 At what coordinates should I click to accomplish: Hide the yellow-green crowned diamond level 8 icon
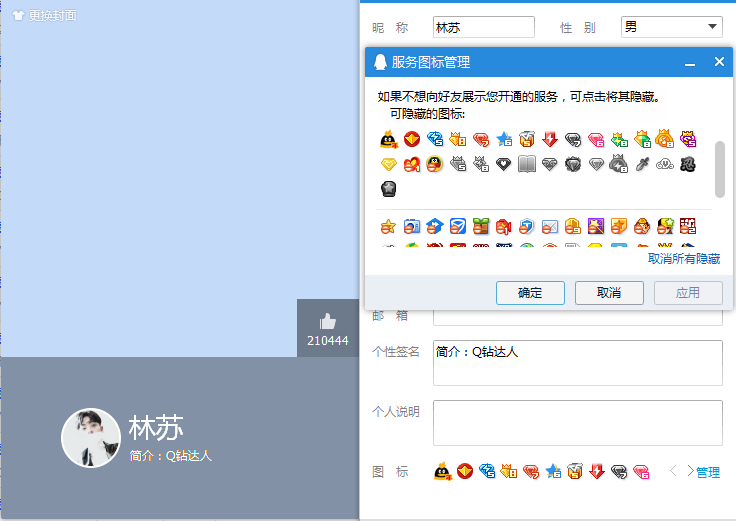click(x=642, y=139)
